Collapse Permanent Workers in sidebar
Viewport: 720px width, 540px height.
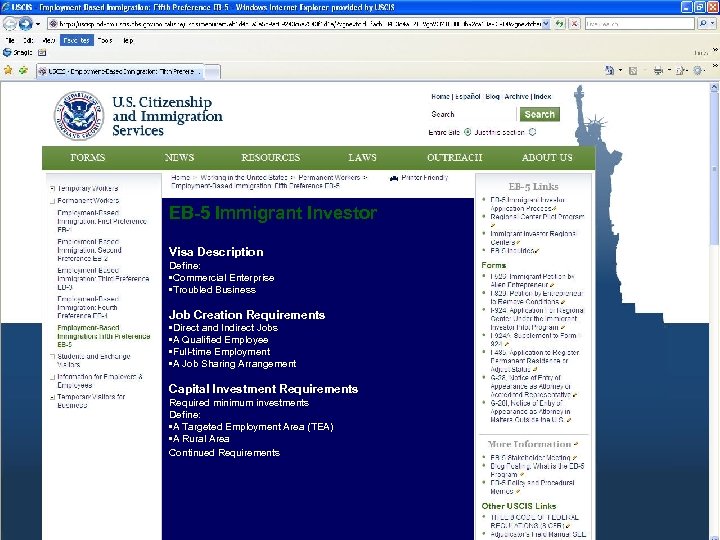(53, 201)
